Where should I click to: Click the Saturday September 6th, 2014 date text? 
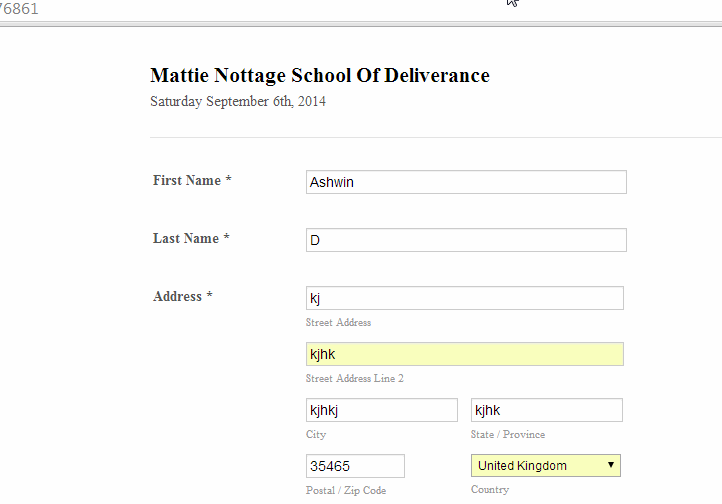(x=237, y=102)
